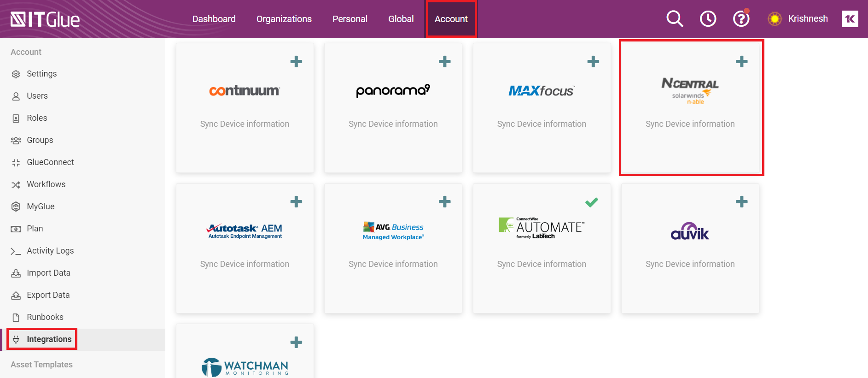
Task: Open Krishnesh user menu
Action: [808, 18]
